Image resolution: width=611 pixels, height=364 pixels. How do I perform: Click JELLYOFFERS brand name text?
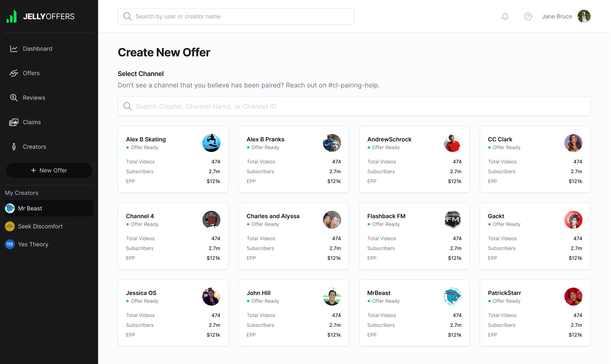[x=49, y=16]
